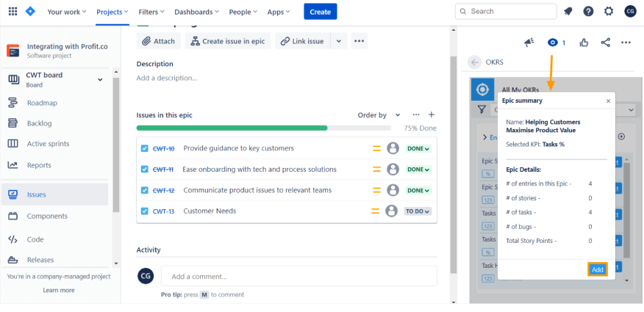Open Filters menu
The image size is (644, 312).
(151, 12)
